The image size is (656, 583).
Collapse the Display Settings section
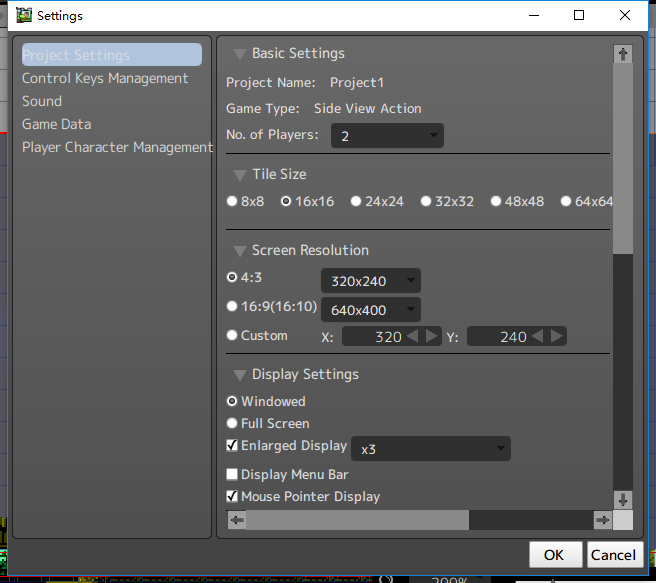coord(240,375)
